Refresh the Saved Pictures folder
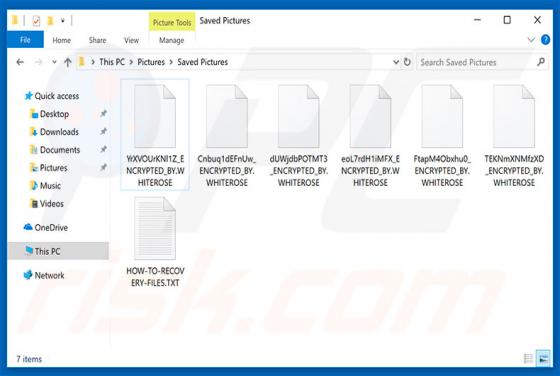The width and height of the screenshot is (560, 376). (x=407, y=62)
